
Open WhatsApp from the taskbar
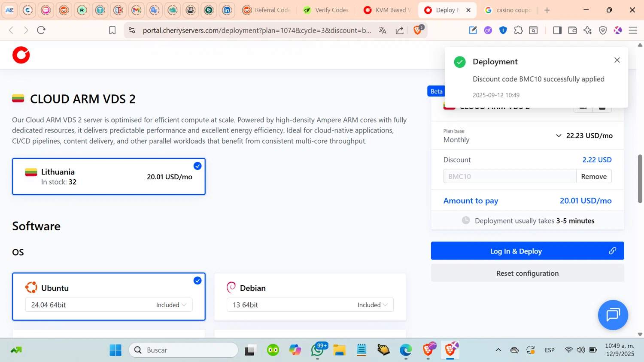pos(318,350)
